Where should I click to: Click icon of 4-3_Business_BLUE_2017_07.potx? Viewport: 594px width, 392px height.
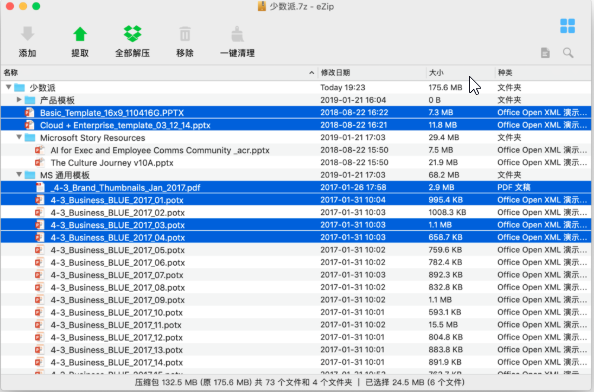point(40,275)
